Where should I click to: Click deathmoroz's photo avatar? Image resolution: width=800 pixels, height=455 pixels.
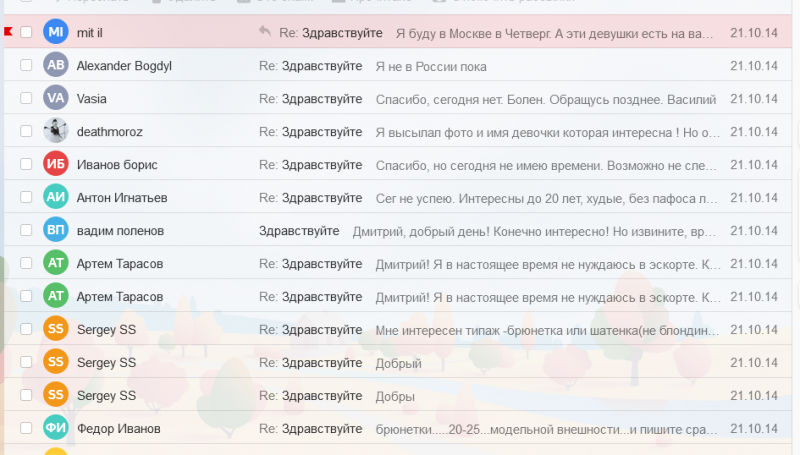point(56,131)
